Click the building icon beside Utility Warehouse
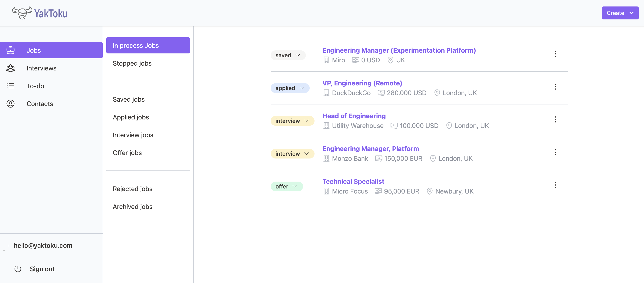 [x=326, y=126]
